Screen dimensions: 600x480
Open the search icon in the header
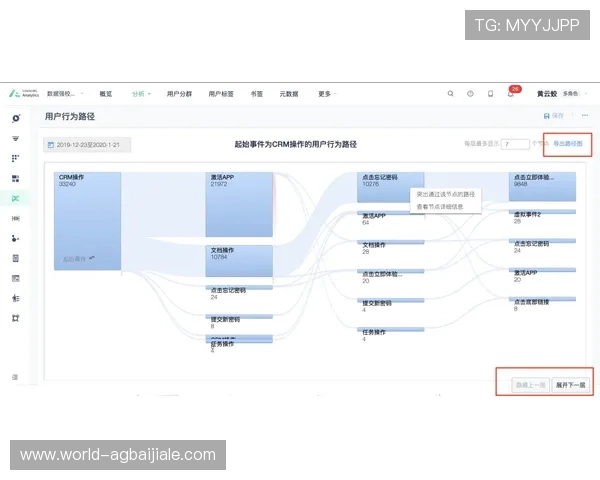click(450, 93)
